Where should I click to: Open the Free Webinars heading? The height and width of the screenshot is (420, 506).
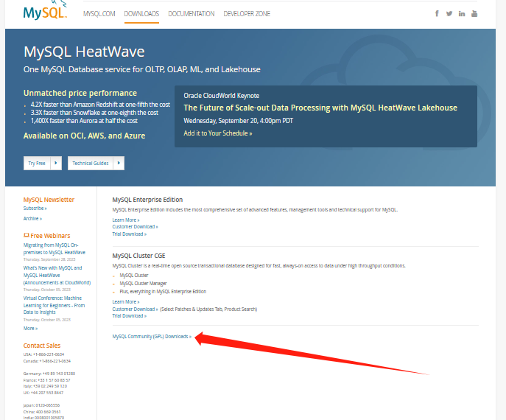(47, 236)
